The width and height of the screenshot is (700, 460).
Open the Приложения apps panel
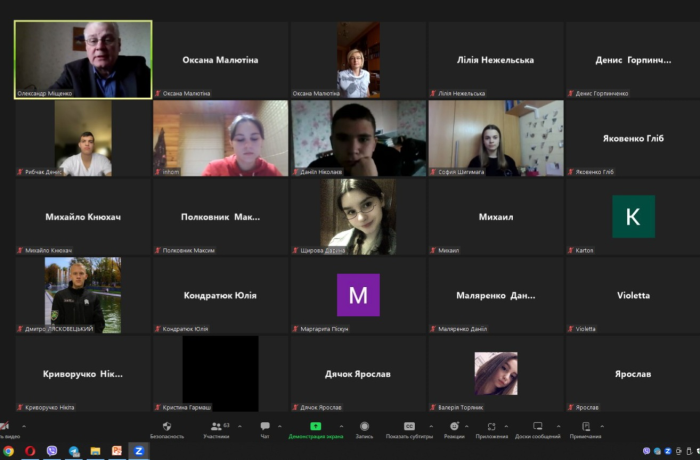tap(491, 430)
